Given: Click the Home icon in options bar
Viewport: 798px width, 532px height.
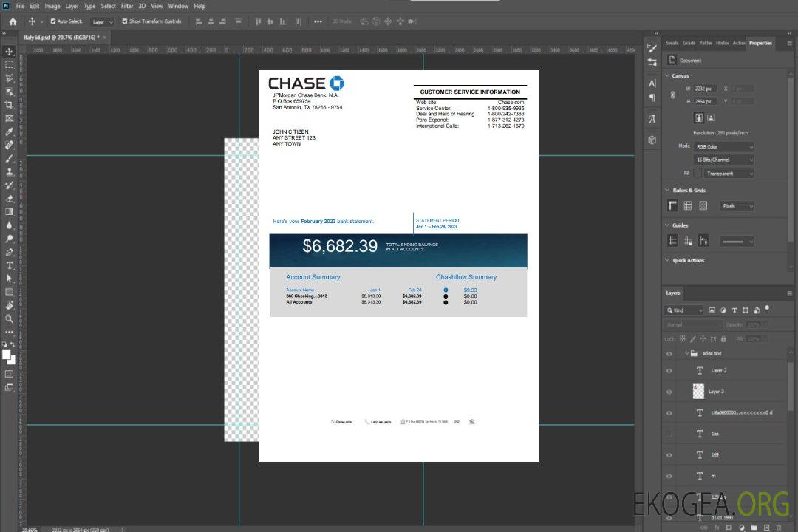Looking at the screenshot, I should 13,21.
